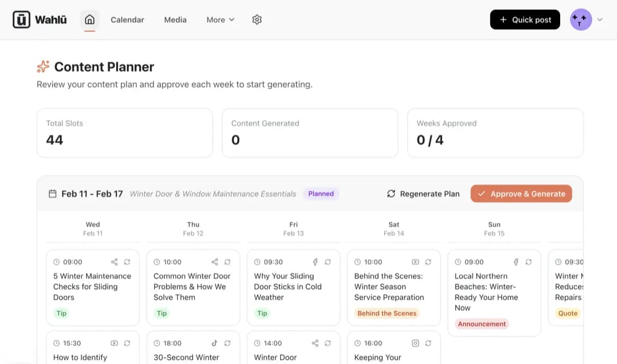Click the Wahlū logo icon

(x=21, y=19)
